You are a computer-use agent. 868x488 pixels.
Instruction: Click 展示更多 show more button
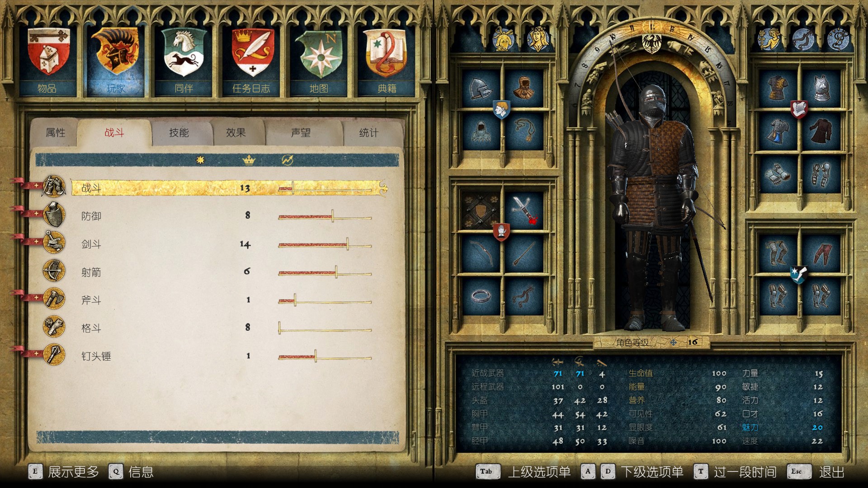[63, 472]
